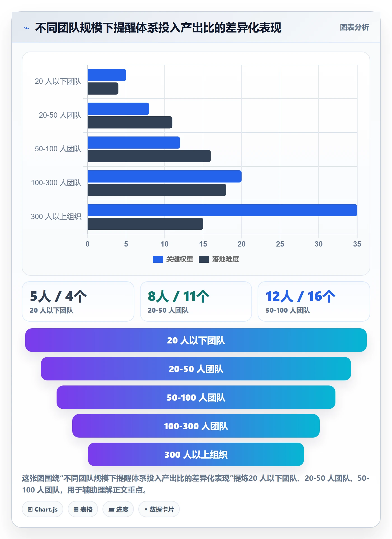Click the dark 落地难度 bar for 20 人以下团队
The height and width of the screenshot is (539, 392).
(x=103, y=89)
